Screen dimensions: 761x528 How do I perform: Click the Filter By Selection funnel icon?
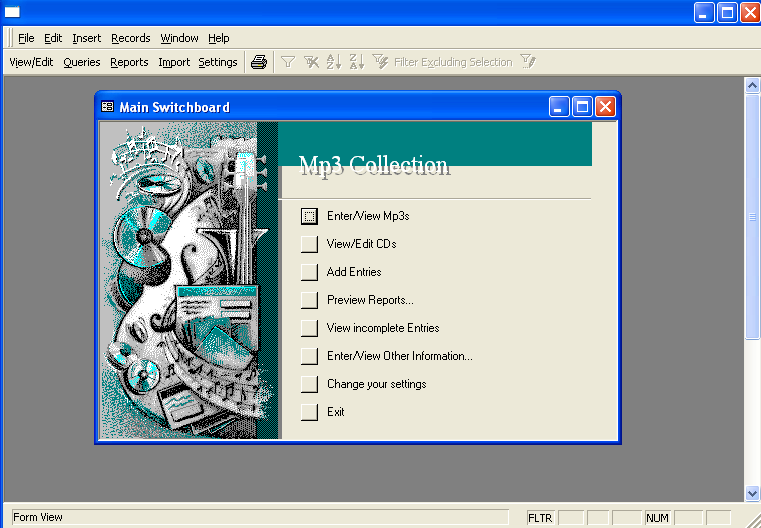288,62
